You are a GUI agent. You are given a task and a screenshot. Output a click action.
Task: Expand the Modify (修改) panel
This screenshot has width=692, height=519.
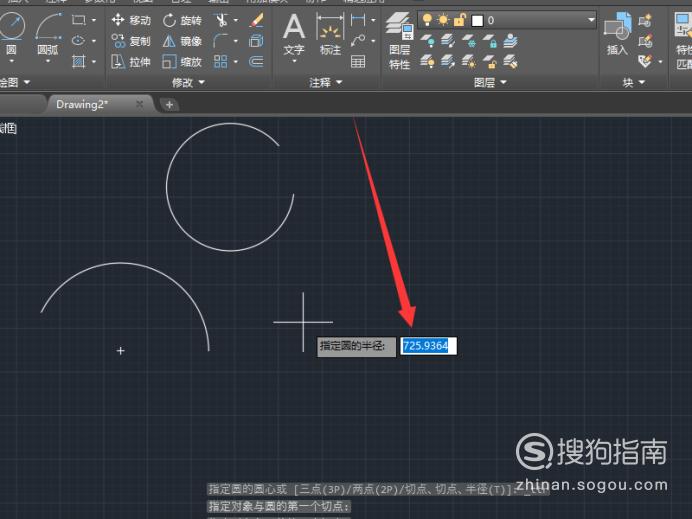tap(188, 82)
